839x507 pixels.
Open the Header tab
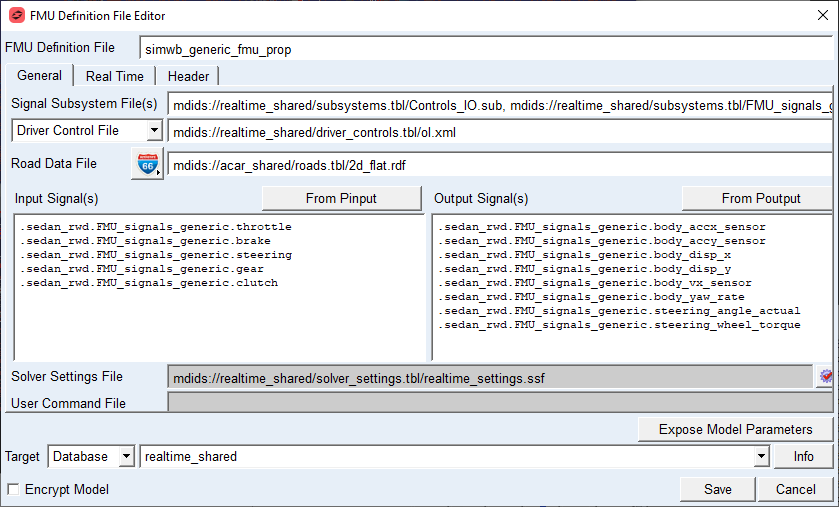tap(188, 76)
